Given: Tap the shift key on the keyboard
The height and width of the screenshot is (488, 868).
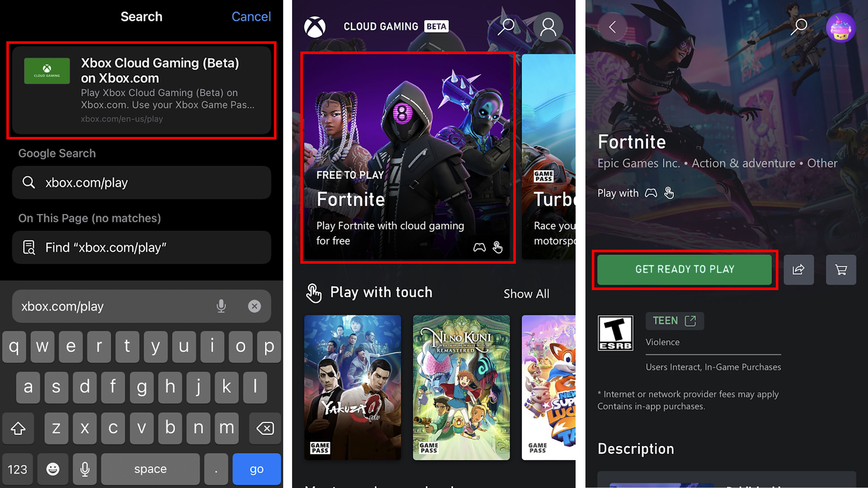Looking at the screenshot, I should [x=18, y=428].
